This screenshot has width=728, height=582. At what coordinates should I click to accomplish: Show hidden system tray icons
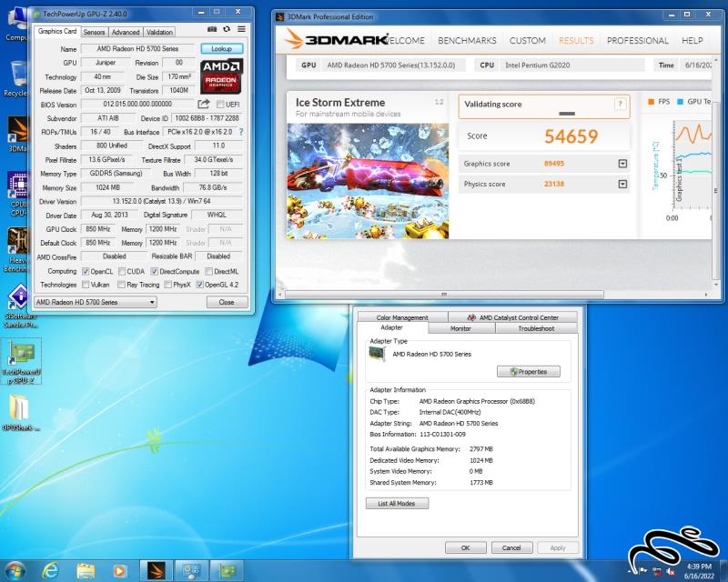tap(631, 571)
